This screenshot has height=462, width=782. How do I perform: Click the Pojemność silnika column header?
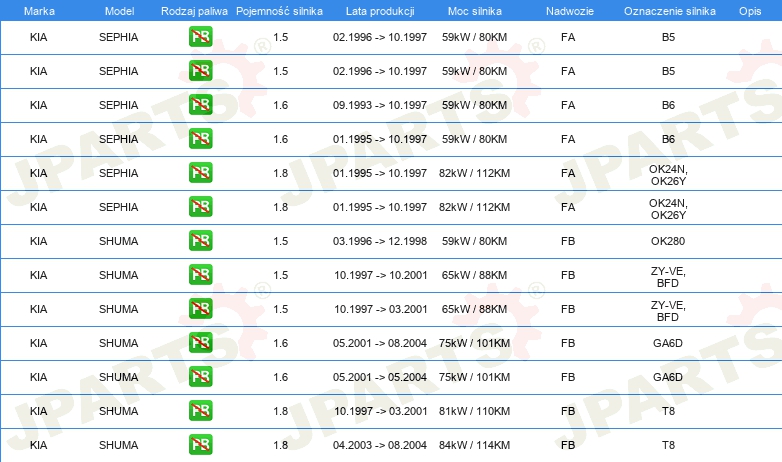[279, 11]
